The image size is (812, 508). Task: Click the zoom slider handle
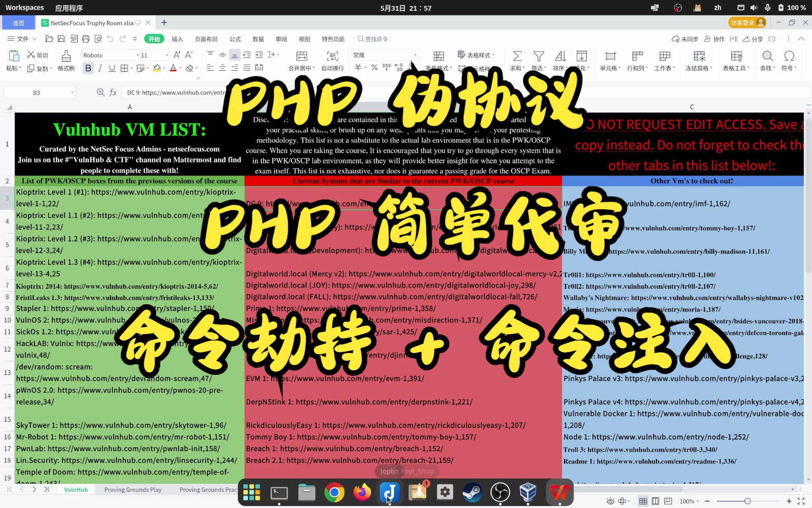(748, 501)
